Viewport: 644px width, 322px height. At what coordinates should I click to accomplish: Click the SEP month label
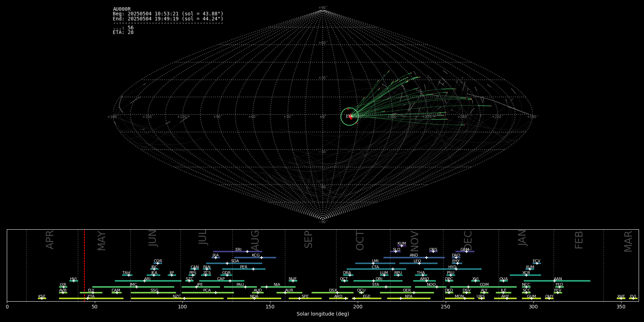pos(308,239)
